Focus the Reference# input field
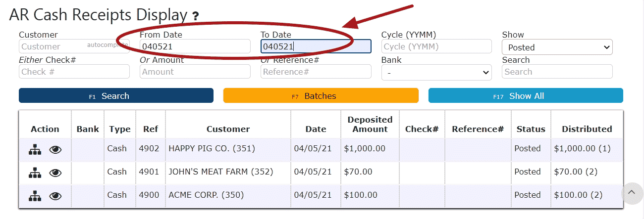644x219 pixels. pyautogui.click(x=316, y=72)
